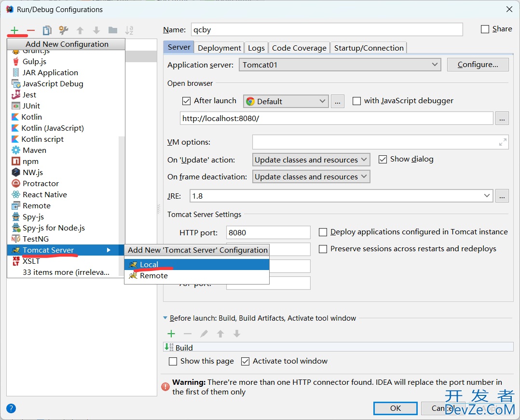Expand the VM options field with arrows icon
This screenshot has width=520, height=420.
coord(503,142)
